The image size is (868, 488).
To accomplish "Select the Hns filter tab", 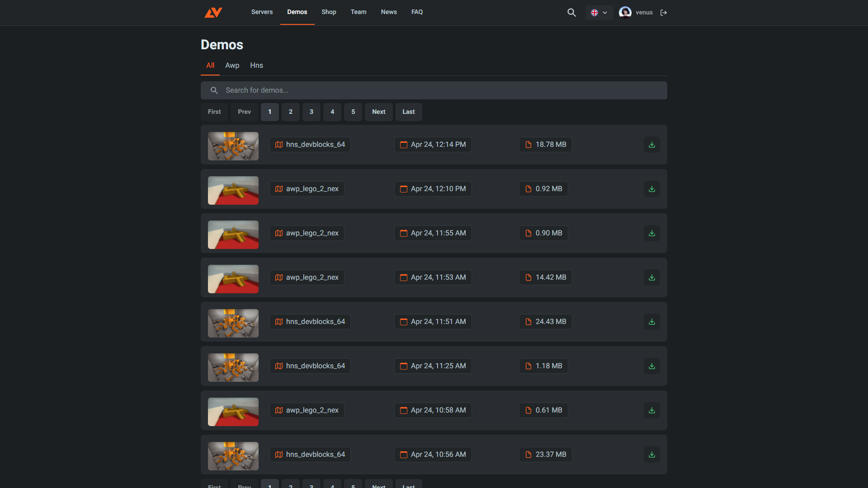I will coord(256,65).
